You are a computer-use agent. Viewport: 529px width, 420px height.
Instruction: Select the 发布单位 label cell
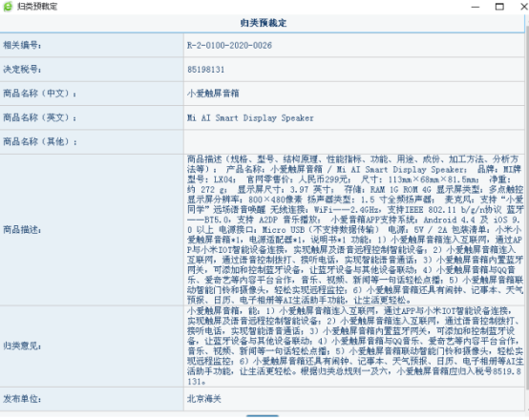point(92,399)
